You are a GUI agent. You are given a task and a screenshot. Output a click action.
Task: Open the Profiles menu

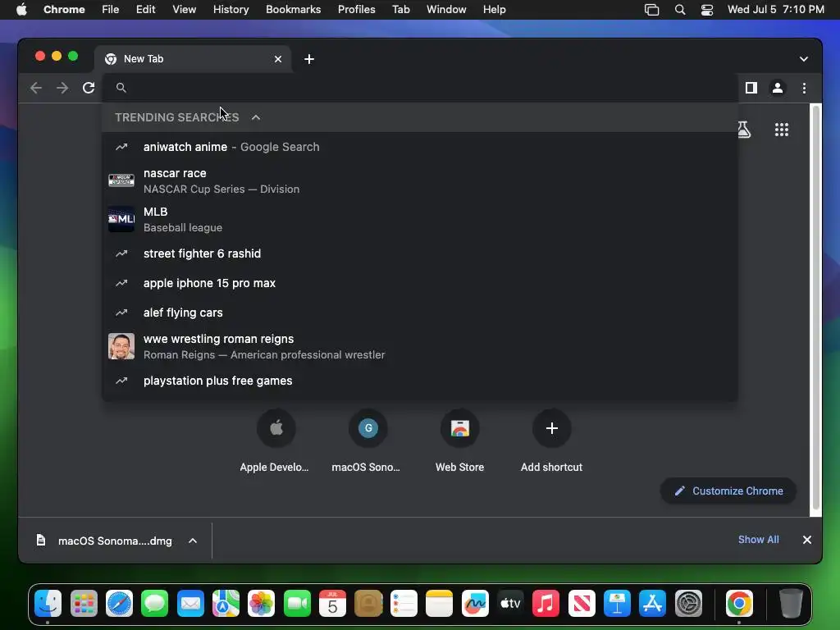click(x=356, y=10)
